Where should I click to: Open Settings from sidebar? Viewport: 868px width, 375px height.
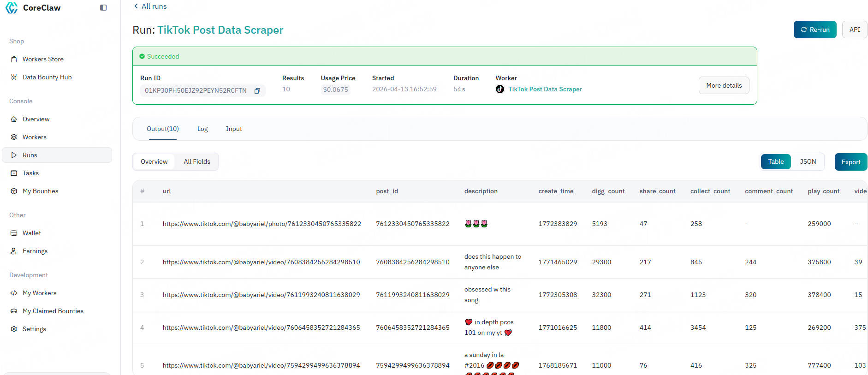point(34,329)
